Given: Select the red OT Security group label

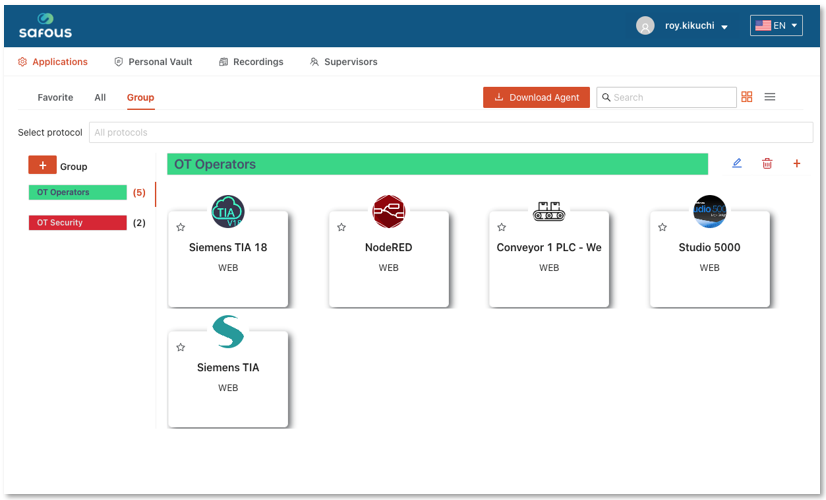Looking at the screenshot, I should click(78, 223).
